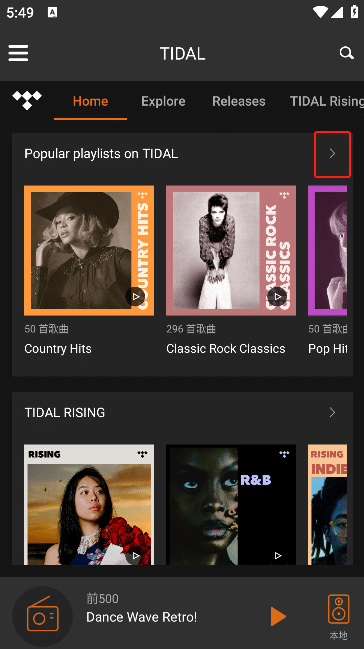Open the Rising Indie cover thumbnail
Image resolution: width=364 pixels, height=649 pixels.
tap(328, 505)
